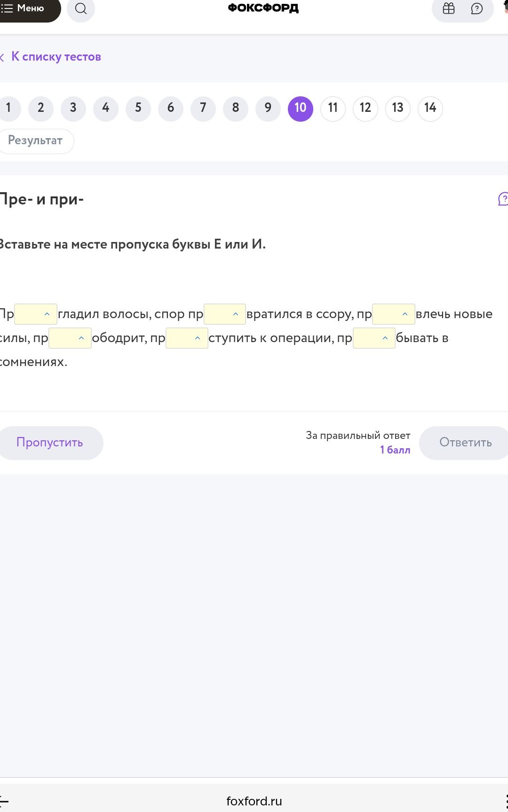The height and width of the screenshot is (812, 508).
Task: Tap the browser back arrow
Action: (4, 801)
